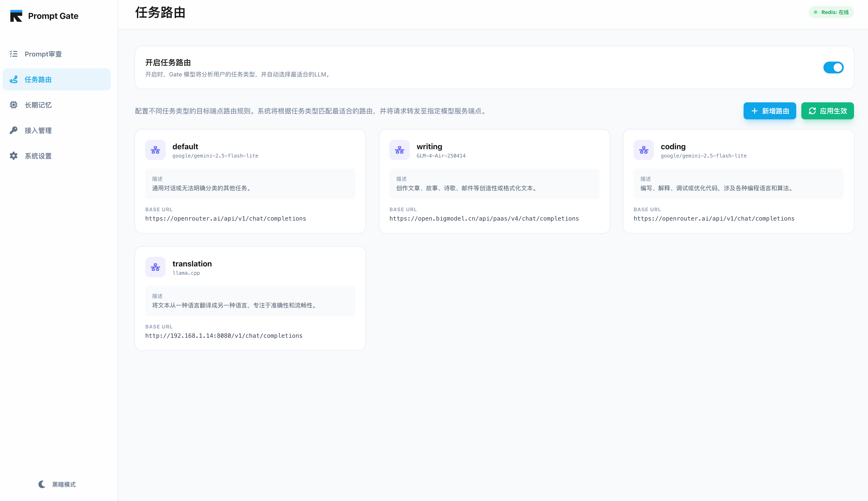Image resolution: width=868 pixels, height=501 pixels.
Task: Click the Prompt Gate logo icon
Action: (x=16, y=16)
